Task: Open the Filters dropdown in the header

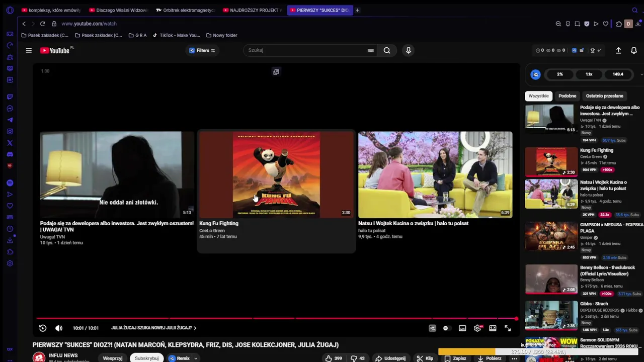Action: point(202,50)
